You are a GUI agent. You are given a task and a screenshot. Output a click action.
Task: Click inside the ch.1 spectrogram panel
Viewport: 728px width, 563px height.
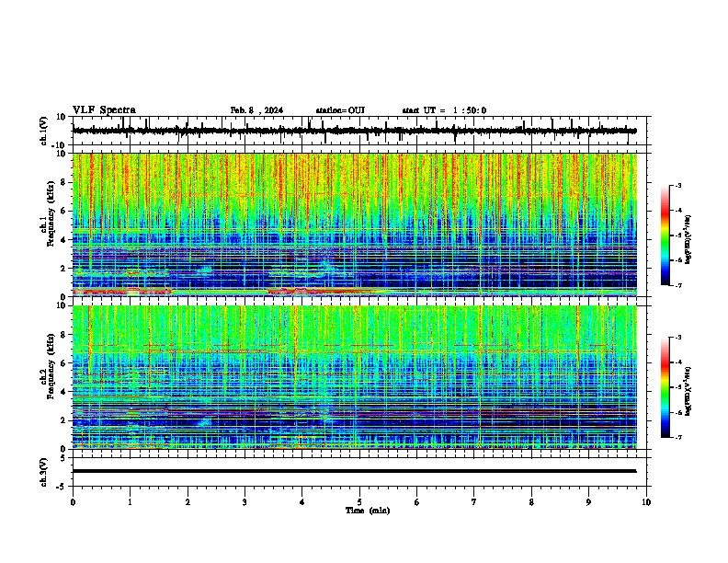(355, 224)
